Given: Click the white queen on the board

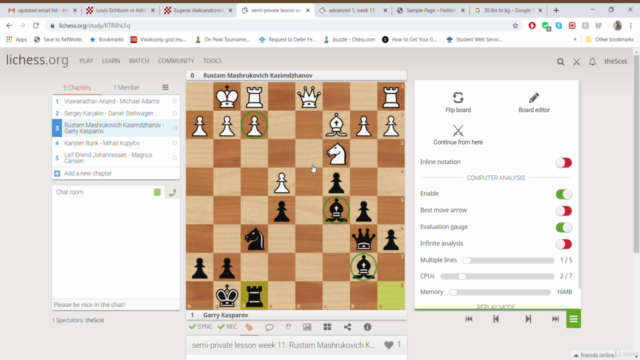Looking at the screenshot, I should [309, 96].
